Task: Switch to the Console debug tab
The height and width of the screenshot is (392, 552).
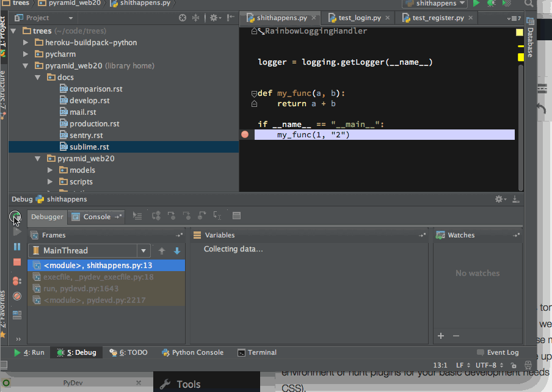Action: coord(96,217)
